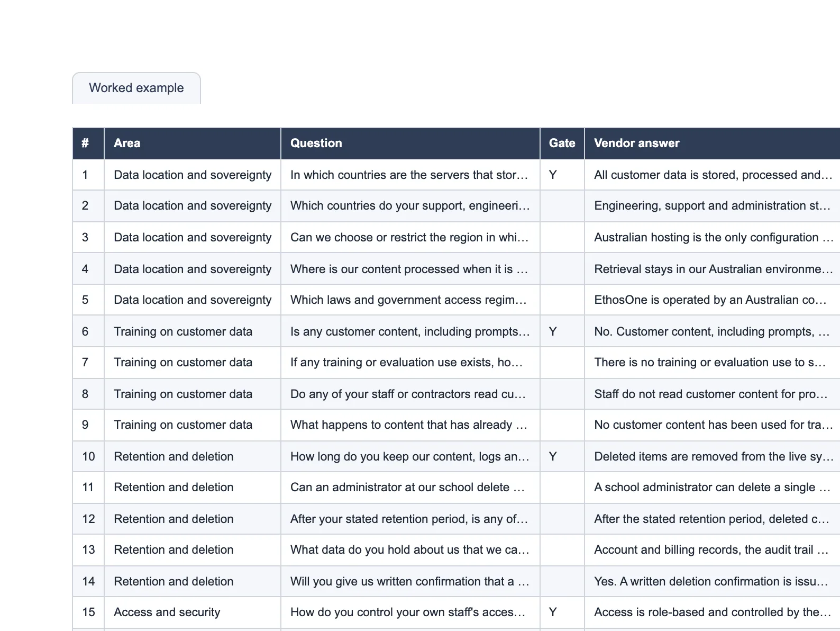Click the Area cell in row 3
The image size is (840, 631).
pos(193,237)
